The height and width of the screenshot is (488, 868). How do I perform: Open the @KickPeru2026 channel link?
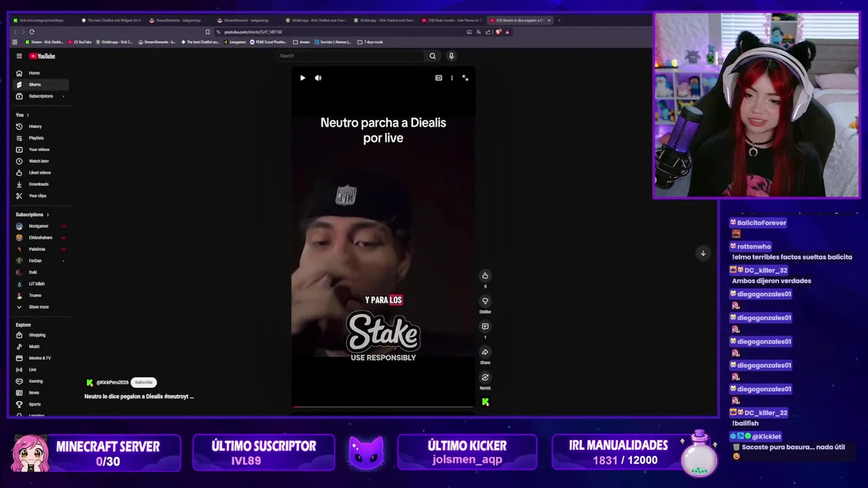[x=112, y=382]
